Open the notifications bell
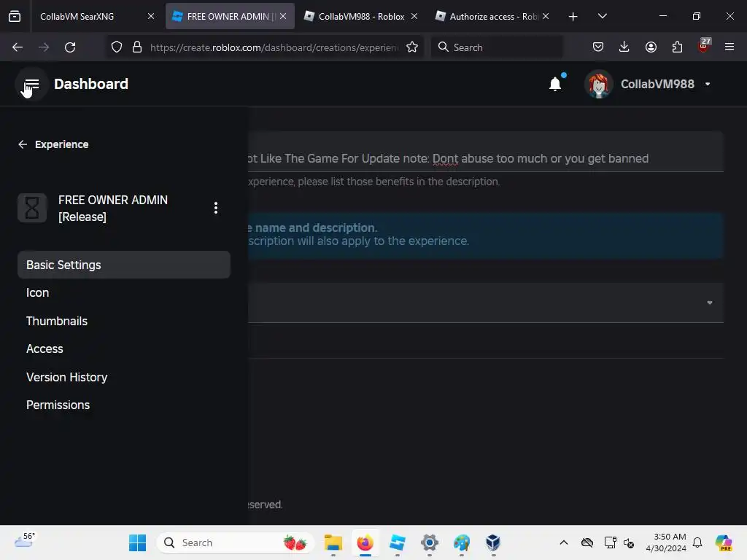Viewport: 747px width, 560px height. 555,85
